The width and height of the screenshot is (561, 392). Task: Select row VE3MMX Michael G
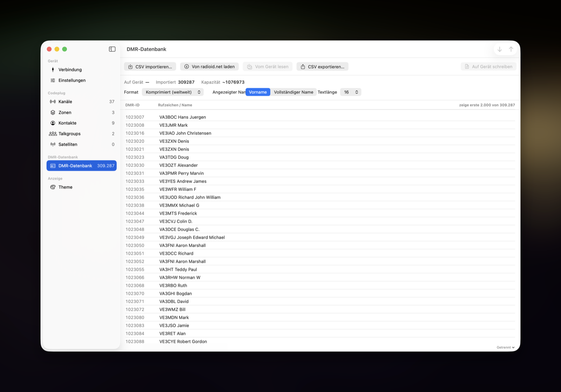320,205
